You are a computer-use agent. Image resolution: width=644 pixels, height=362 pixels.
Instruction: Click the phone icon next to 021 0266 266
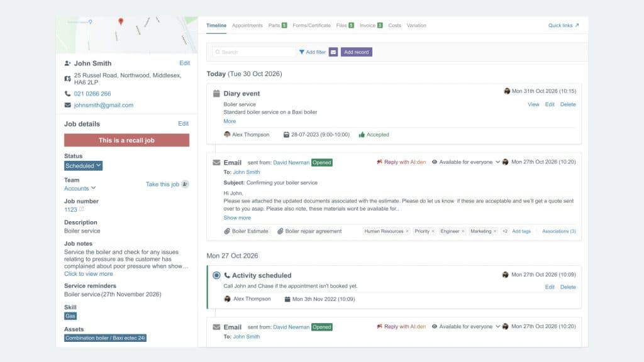coord(68,94)
